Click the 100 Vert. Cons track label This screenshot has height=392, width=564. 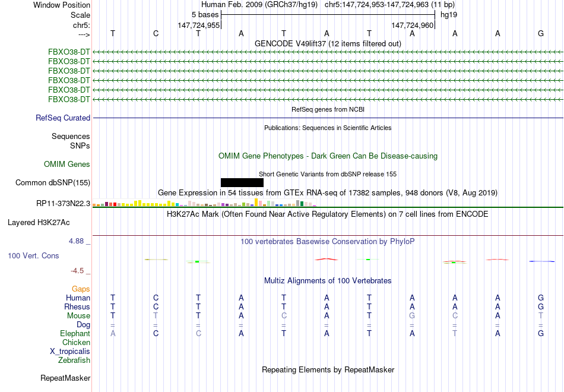[x=33, y=255]
